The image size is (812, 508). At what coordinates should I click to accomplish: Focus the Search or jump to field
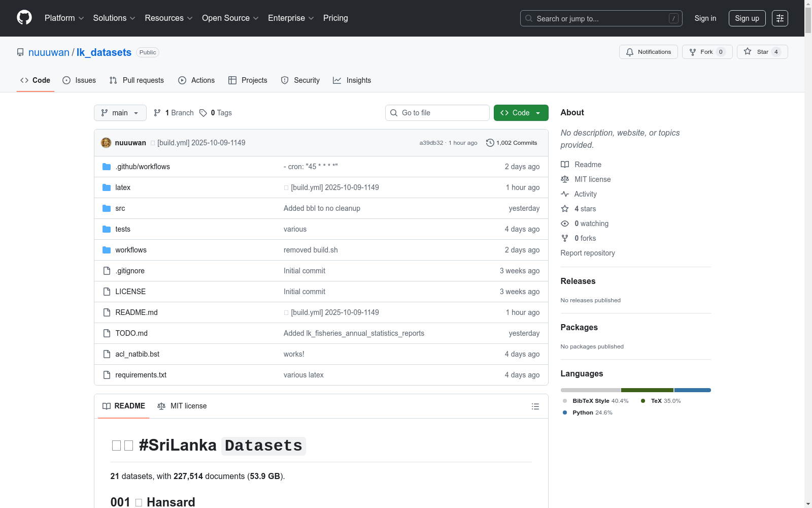click(x=601, y=18)
